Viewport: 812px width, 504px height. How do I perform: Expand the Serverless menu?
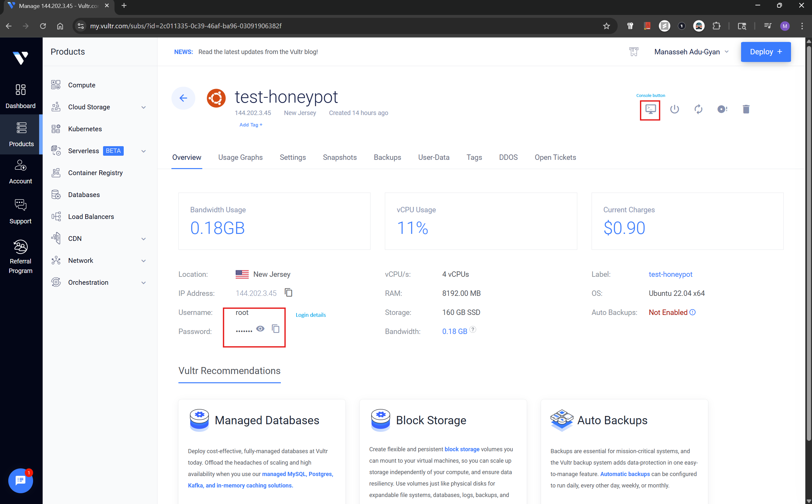point(143,151)
